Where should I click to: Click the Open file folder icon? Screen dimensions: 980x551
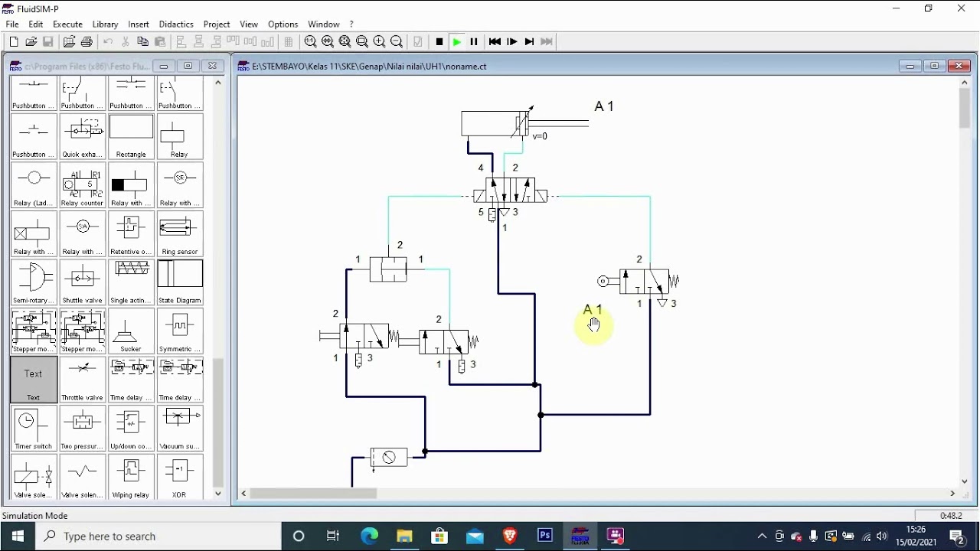coord(31,42)
